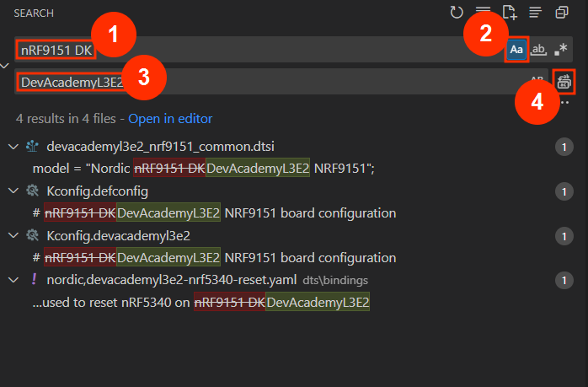Toggle Preserve Case in replace field
This screenshot has height=387, width=588.
point(537,80)
